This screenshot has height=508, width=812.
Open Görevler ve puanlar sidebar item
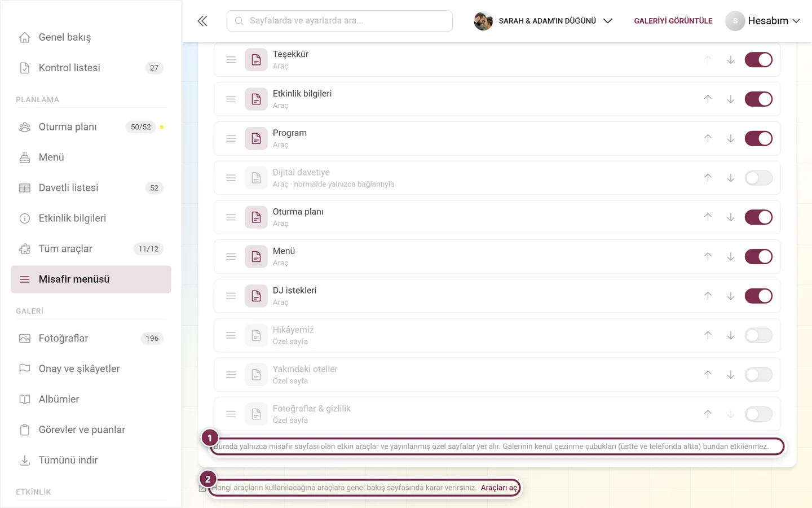click(91, 430)
